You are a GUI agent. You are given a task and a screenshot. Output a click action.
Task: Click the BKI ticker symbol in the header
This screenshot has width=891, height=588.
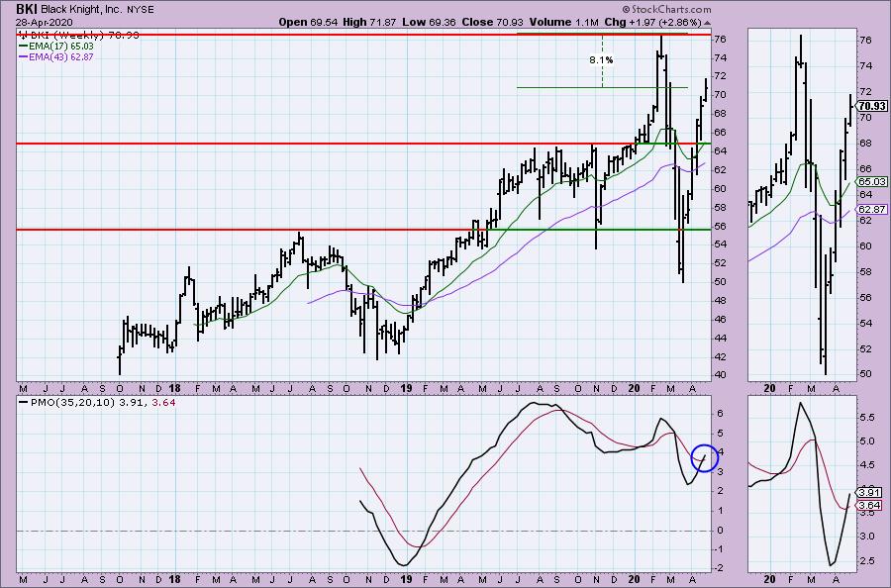coord(26,9)
